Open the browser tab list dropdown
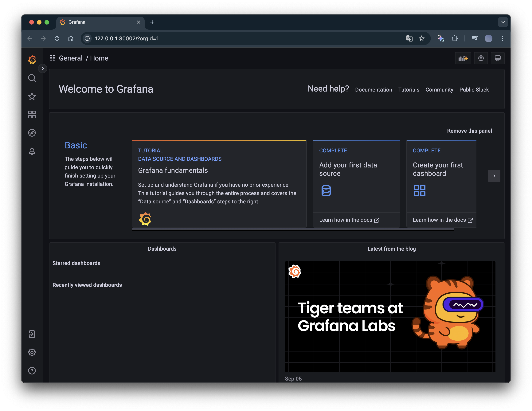Screen dimensions: 532x411 tap(503, 22)
